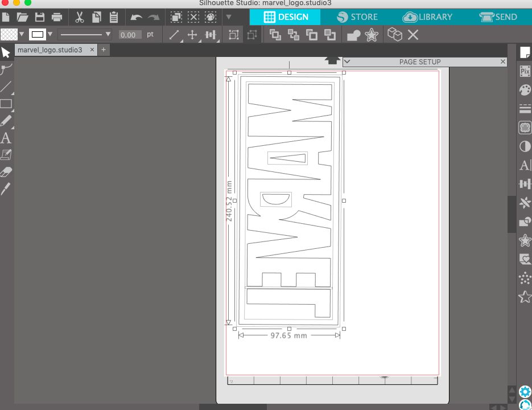Open a file with the folder icon

point(22,17)
